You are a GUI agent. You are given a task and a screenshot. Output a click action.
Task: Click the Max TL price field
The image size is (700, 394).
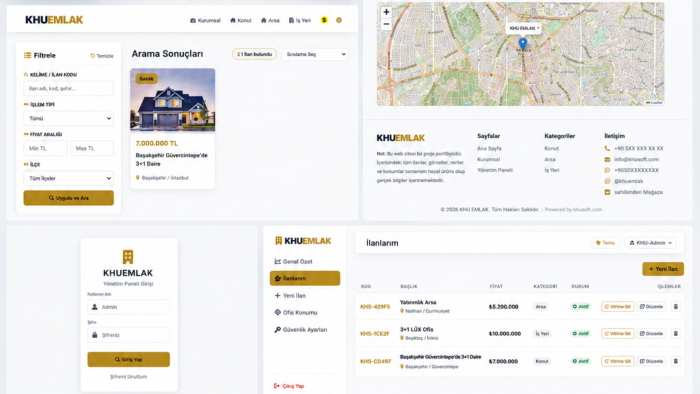pos(92,148)
